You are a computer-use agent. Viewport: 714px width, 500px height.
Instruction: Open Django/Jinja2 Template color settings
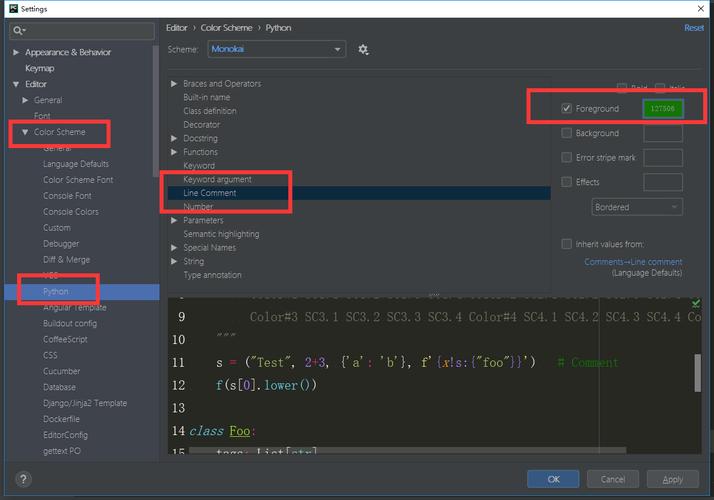[85, 403]
